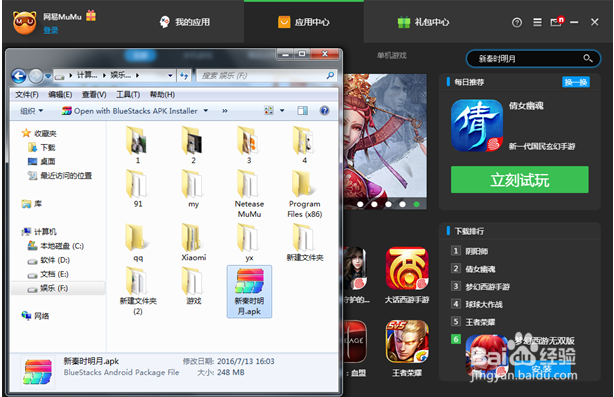The height and width of the screenshot is (397, 614).
Task: Select the Xiaomi folder
Action: pos(193,242)
